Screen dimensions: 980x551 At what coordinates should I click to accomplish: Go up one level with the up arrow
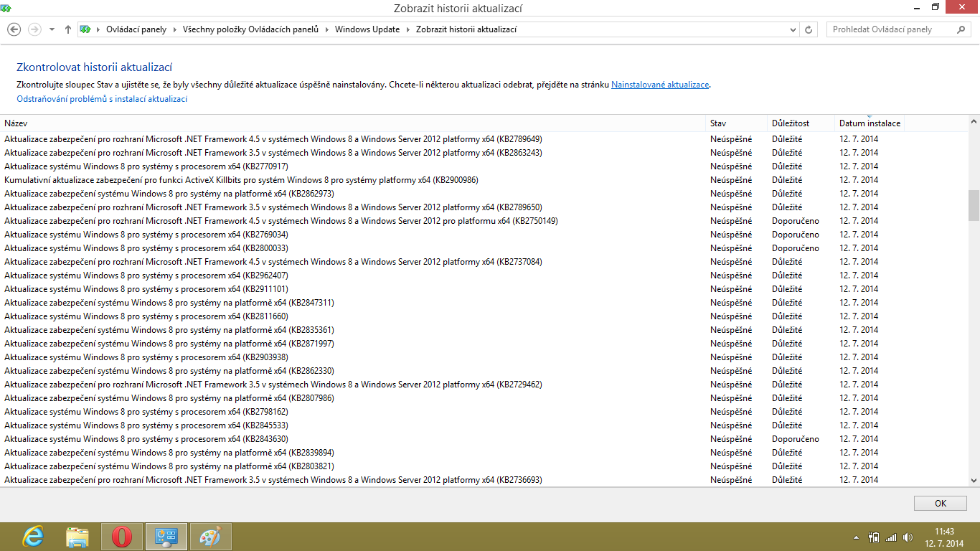(x=68, y=29)
